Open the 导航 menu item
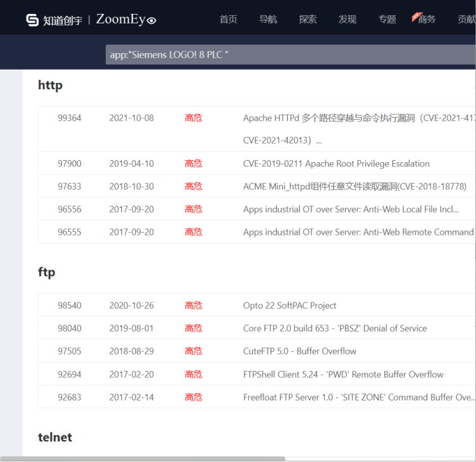 pyautogui.click(x=268, y=20)
